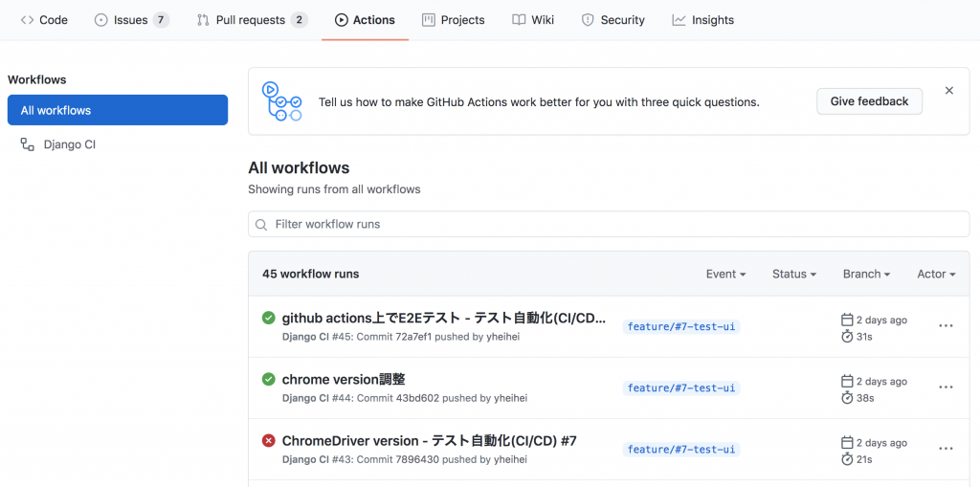Click the GitHub Actions feedback illustration icon
The height and width of the screenshot is (487, 980).
pos(281,101)
